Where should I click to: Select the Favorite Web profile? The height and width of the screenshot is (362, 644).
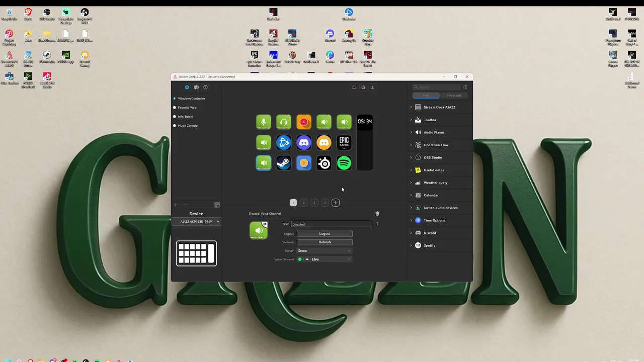click(x=187, y=108)
